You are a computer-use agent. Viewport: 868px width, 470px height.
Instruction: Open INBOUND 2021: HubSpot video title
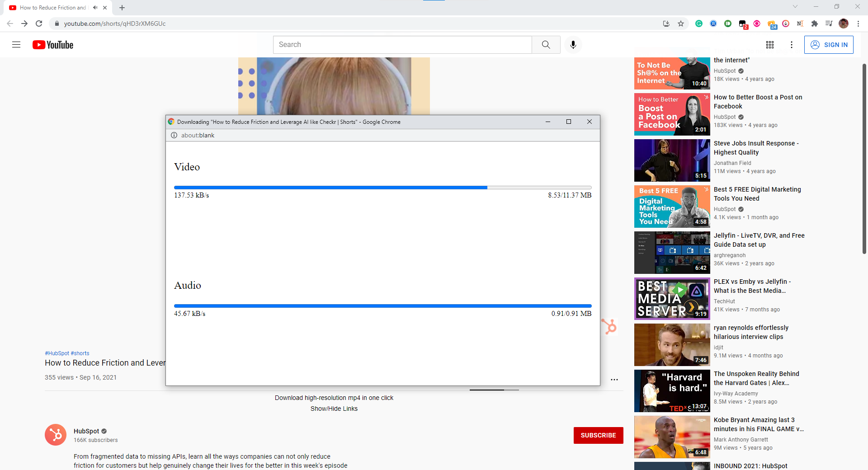click(750, 466)
